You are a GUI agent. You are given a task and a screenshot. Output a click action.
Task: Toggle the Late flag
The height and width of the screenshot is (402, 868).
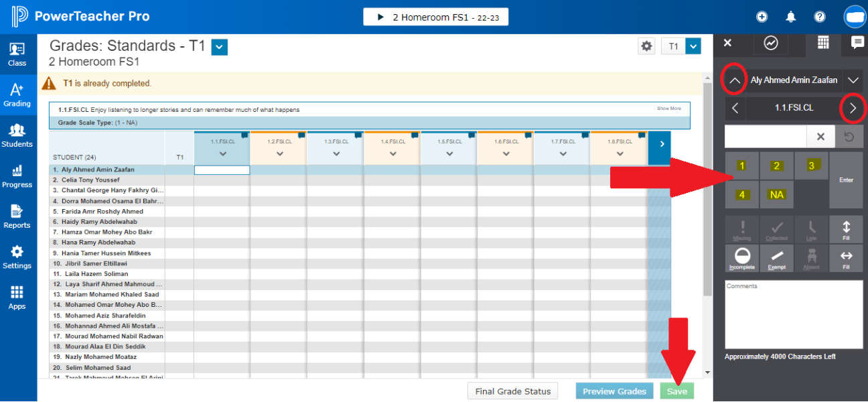(x=811, y=228)
